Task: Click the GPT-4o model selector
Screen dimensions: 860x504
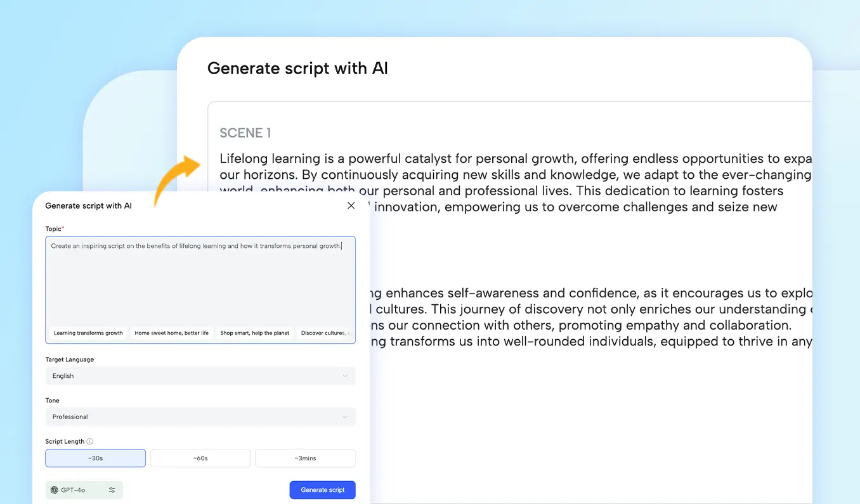Action: [x=84, y=490]
